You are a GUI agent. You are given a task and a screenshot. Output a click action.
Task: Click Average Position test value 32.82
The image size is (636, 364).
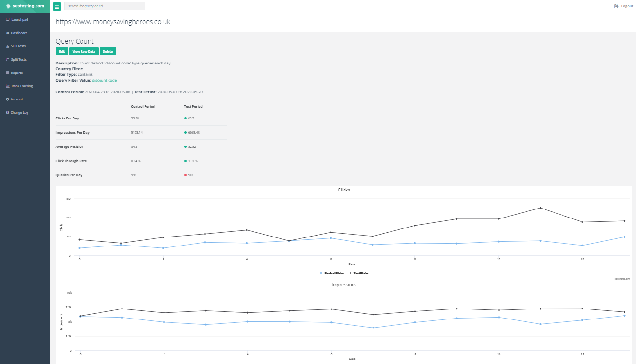(x=192, y=146)
